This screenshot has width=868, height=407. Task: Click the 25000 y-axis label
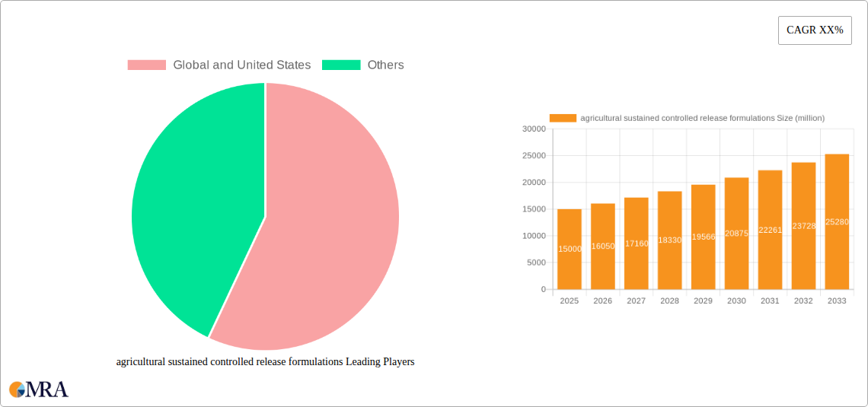point(534,156)
